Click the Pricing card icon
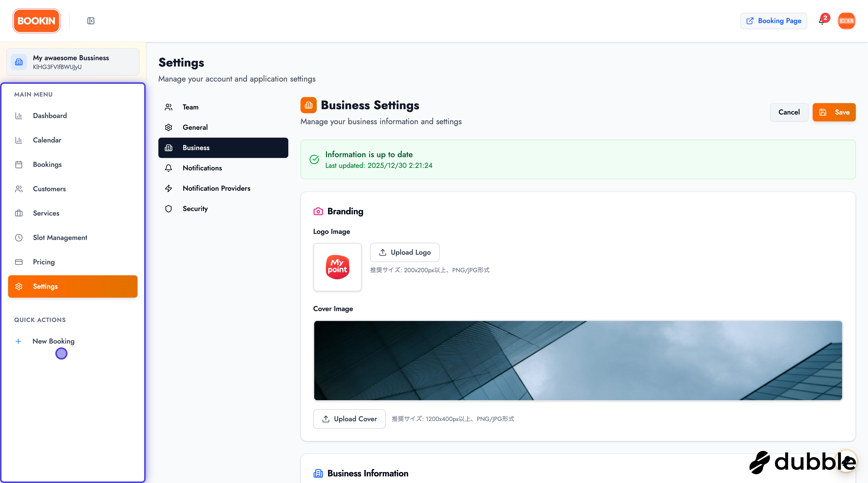868x483 pixels. click(19, 262)
